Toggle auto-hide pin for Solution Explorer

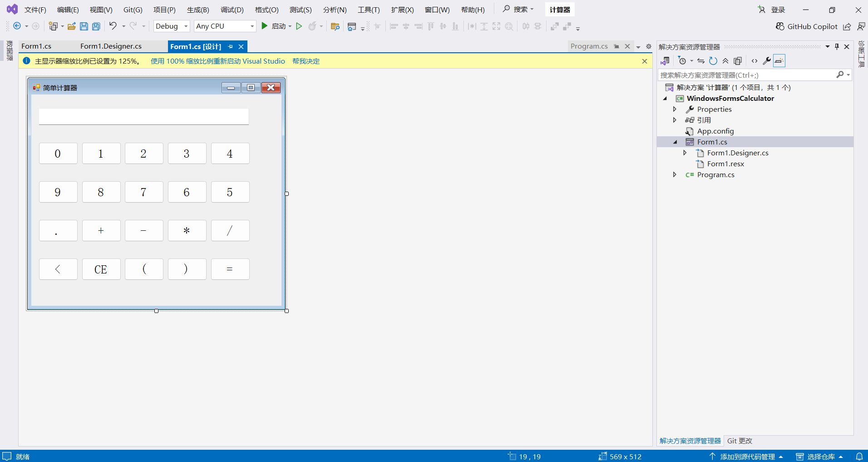coord(837,47)
